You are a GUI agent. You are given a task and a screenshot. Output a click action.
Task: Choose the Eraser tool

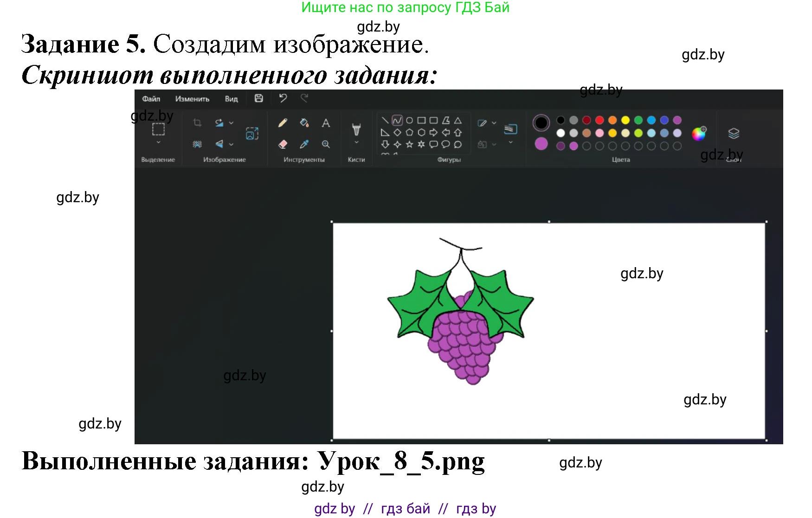283,144
